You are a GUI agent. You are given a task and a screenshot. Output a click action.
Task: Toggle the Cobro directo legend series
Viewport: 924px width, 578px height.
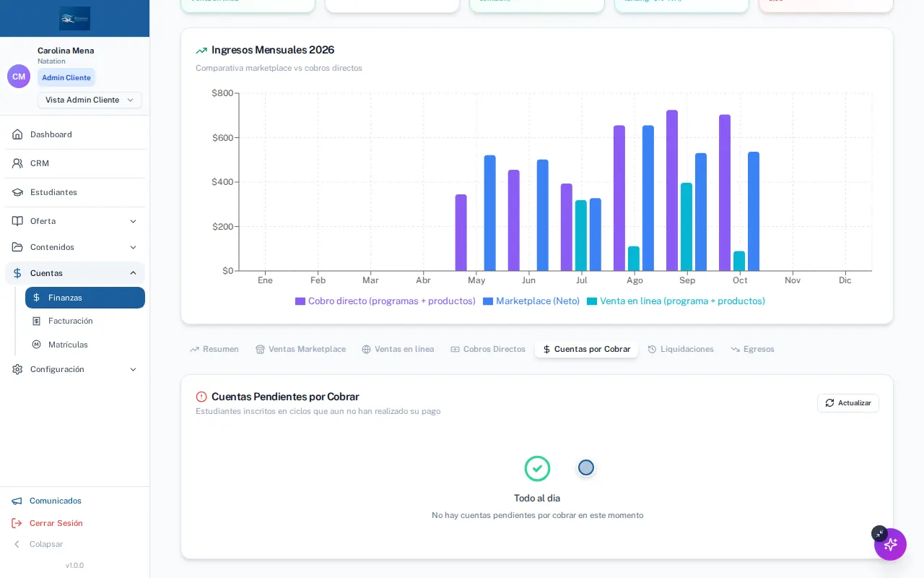(x=385, y=301)
